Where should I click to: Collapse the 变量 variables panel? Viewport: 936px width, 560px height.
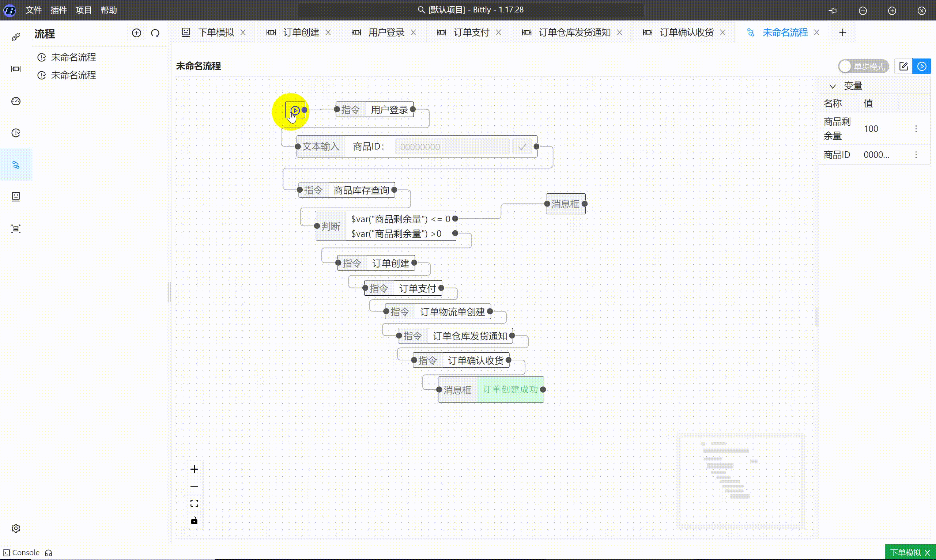coord(833,86)
